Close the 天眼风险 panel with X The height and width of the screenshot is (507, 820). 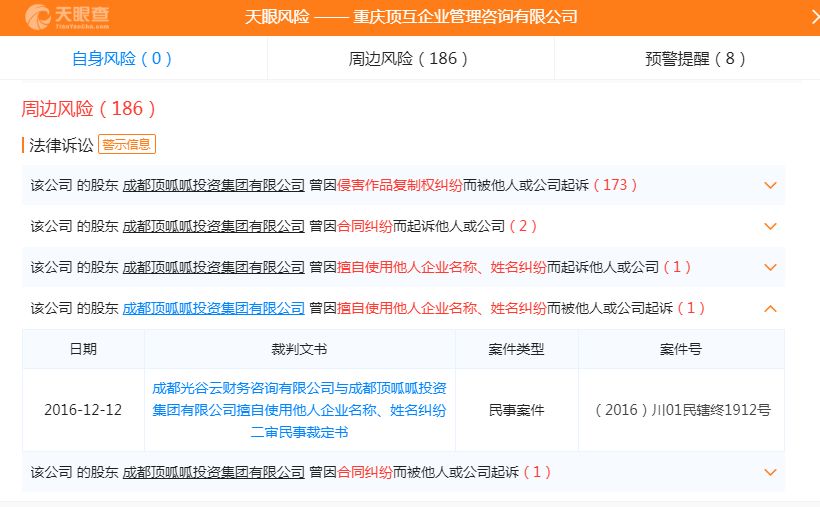[x=815, y=17]
